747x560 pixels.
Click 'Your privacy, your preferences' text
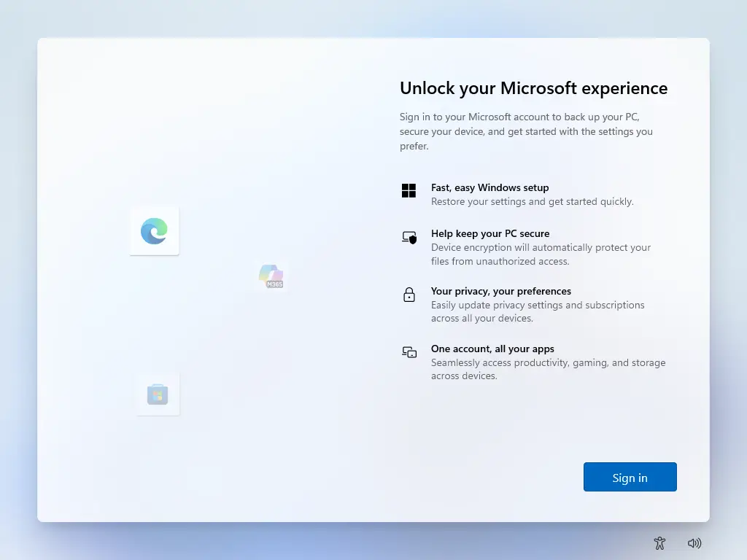click(x=500, y=291)
